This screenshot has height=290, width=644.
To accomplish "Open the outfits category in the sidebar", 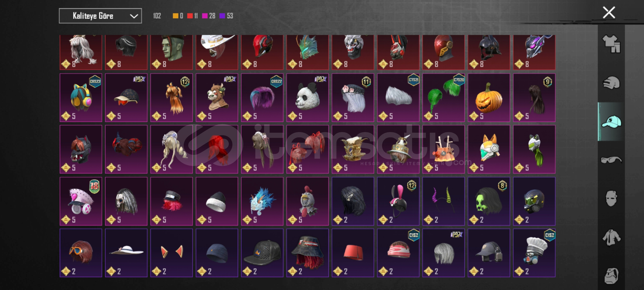I will (611, 44).
